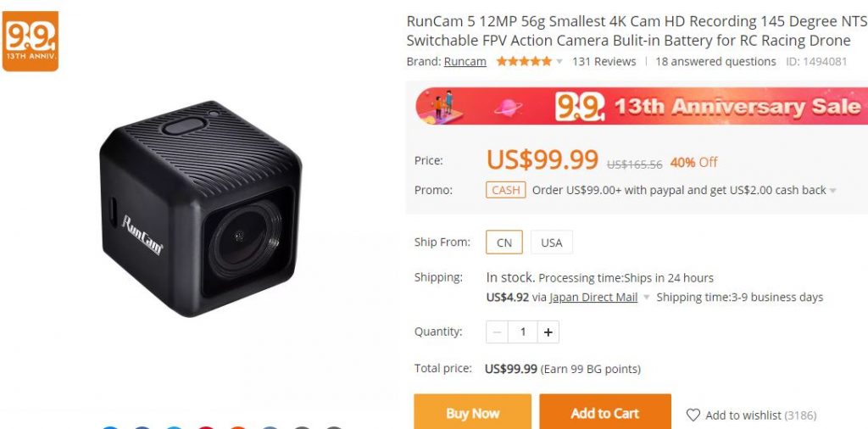868x429 pixels.
Task: Click the heart icon for Add to wishlist
Action: (693, 415)
